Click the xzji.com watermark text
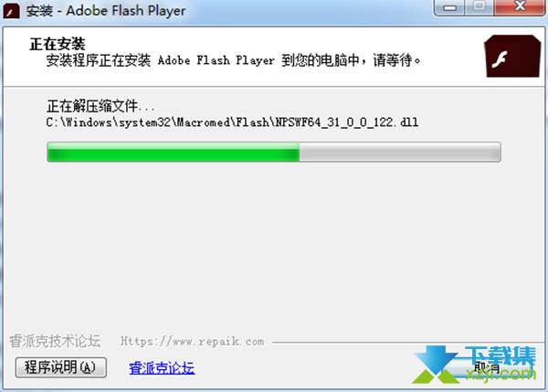548x392 pixels. (x=501, y=374)
